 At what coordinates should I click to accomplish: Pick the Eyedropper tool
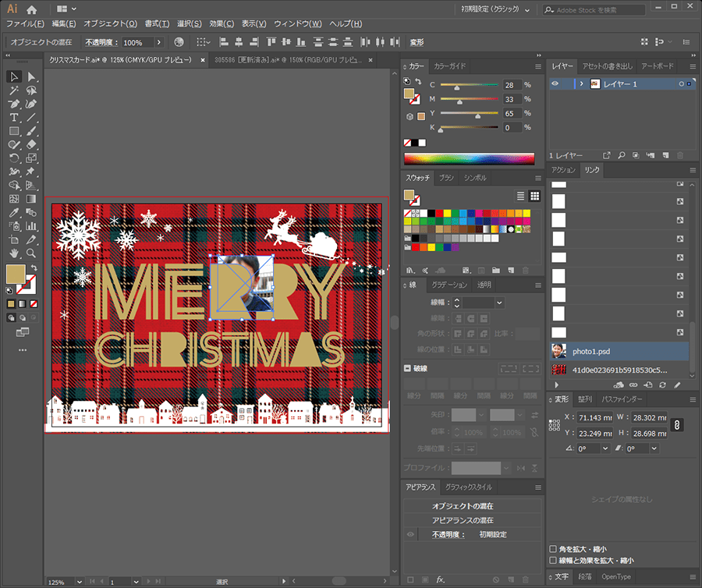(x=14, y=212)
